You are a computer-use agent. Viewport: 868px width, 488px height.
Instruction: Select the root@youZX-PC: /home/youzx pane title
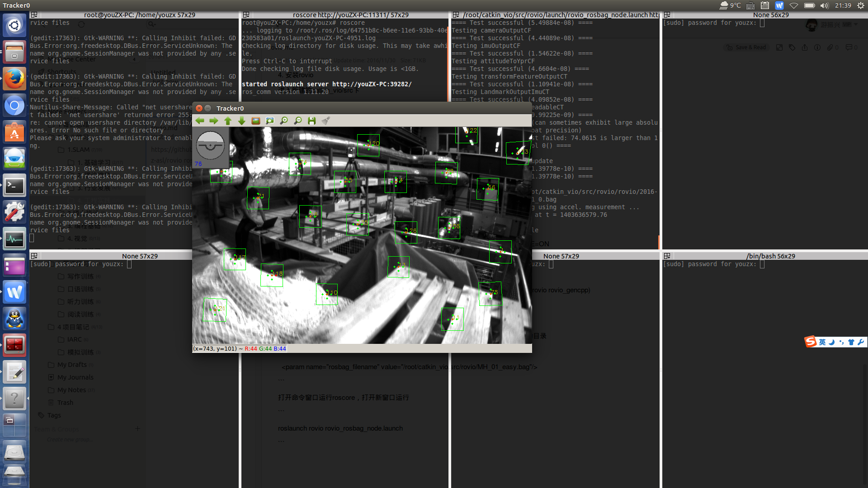click(x=140, y=15)
